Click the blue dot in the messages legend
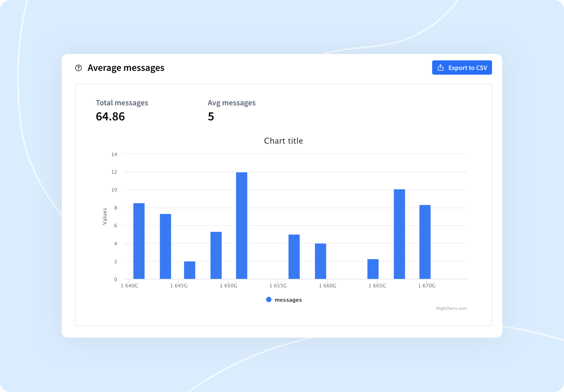 pos(269,299)
